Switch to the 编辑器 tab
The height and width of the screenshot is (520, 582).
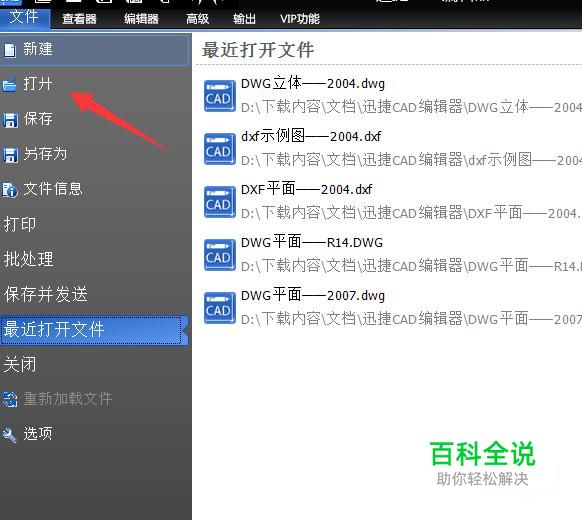point(141,19)
